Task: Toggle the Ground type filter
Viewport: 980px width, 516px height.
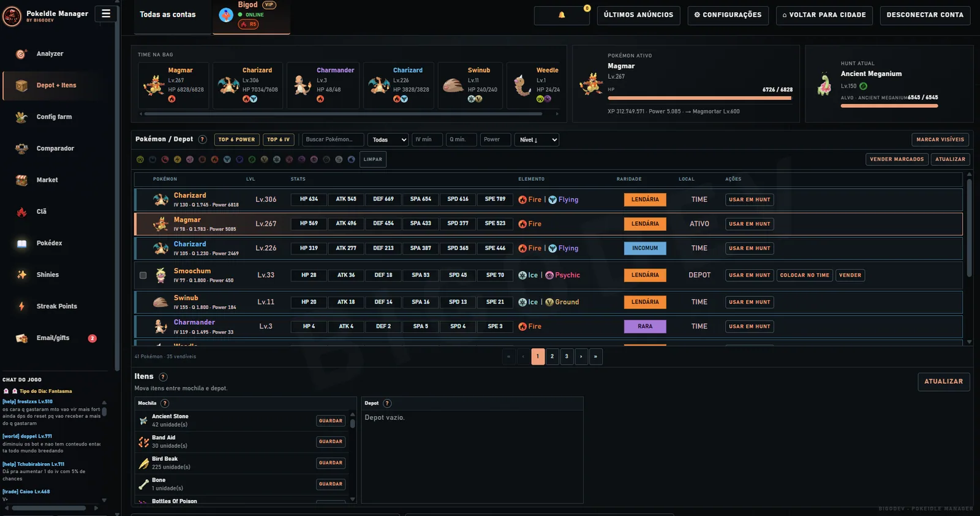Action: point(265,159)
